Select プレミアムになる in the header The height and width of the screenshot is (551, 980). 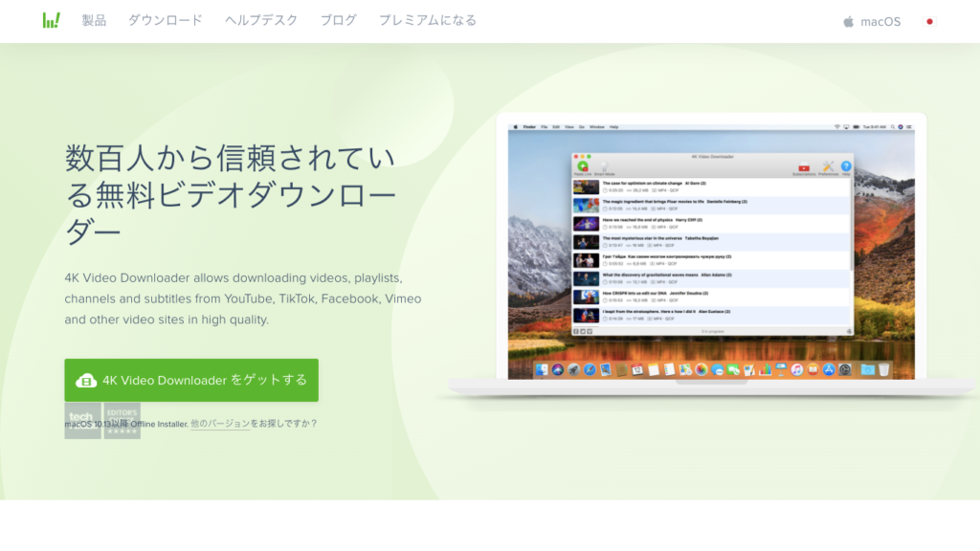coord(428,21)
